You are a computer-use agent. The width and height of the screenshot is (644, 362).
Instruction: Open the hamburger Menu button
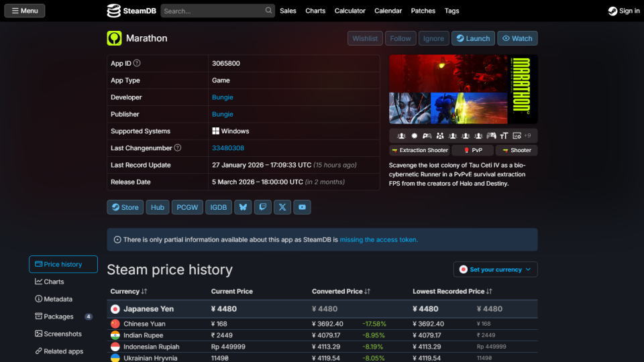25,11
